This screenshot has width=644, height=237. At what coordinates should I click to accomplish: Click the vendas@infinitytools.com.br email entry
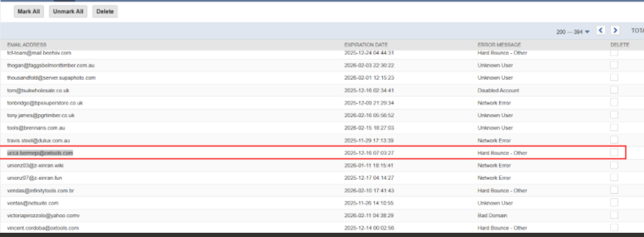pos(42,190)
